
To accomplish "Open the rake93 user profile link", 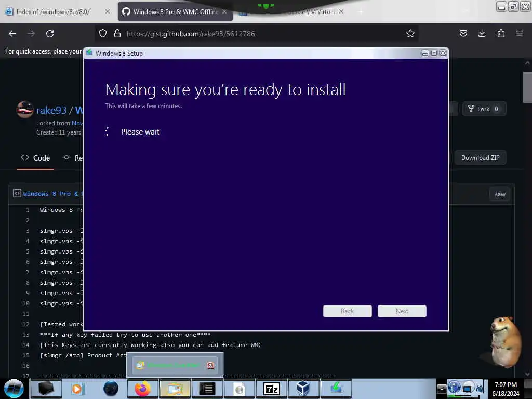I will (x=51, y=110).
